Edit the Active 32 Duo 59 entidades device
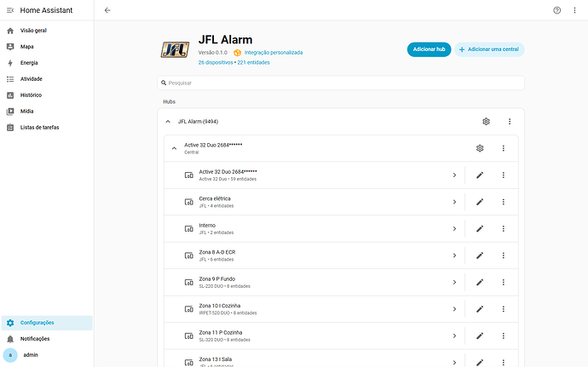 click(480, 175)
